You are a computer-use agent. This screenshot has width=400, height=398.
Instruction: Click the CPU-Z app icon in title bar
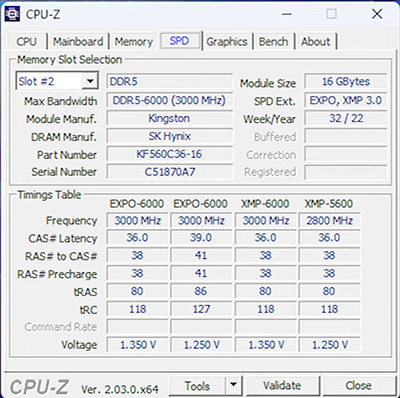pyautogui.click(x=12, y=14)
